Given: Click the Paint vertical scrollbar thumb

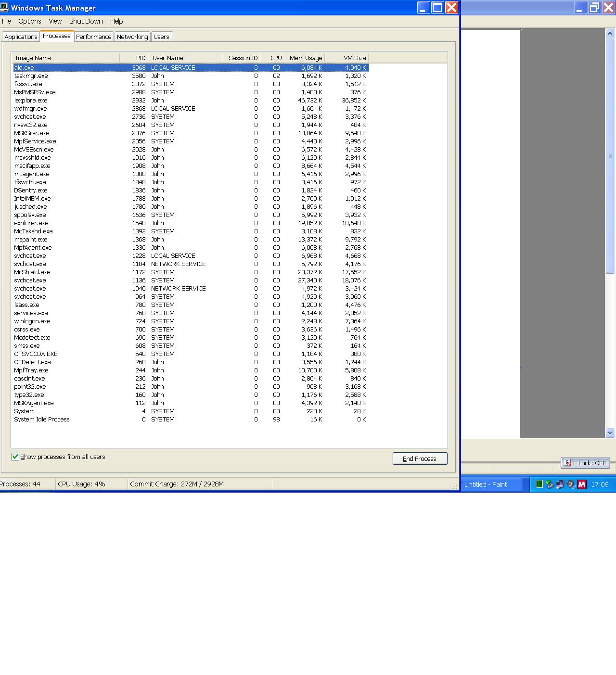Looking at the screenshot, I should click(x=610, y=156).
